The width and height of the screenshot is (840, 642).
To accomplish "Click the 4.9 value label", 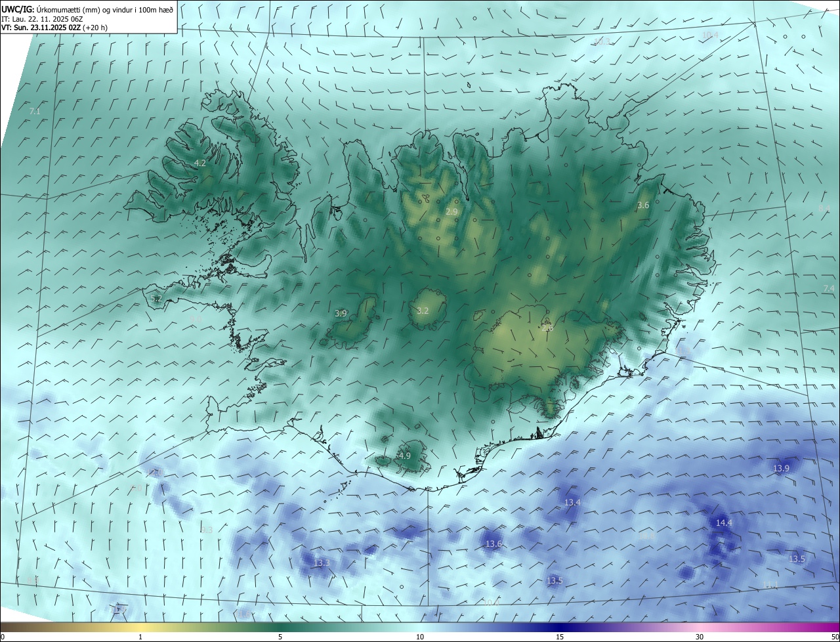I will pos(405,456).
